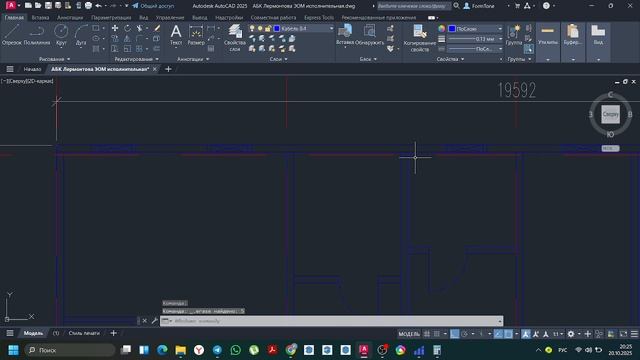Image resolution: width=640 pixels, height=360 pixels.
Task: Toggle object snap tracking in status bar
Action: pyautogui.click(x=498, y=334)
